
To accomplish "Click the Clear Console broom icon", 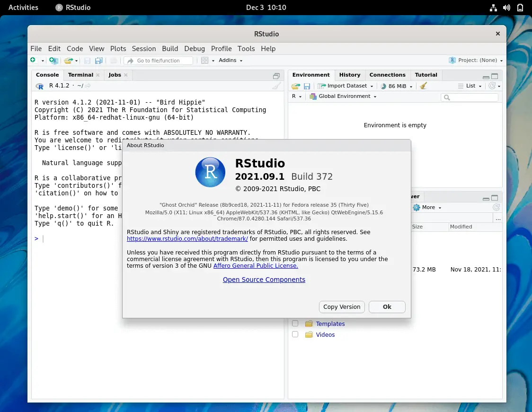I will pos(276,86).
